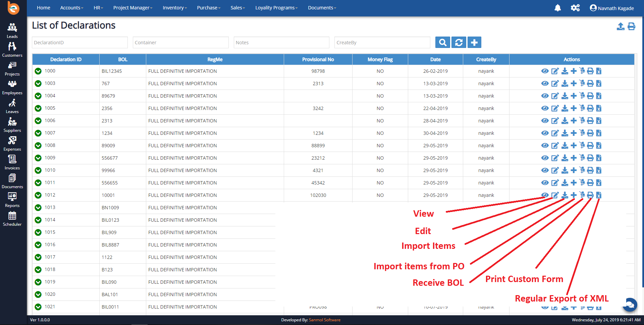Export XML for declaration 1011
This screenshot has width=644, height=325.
tap(599, 183)
